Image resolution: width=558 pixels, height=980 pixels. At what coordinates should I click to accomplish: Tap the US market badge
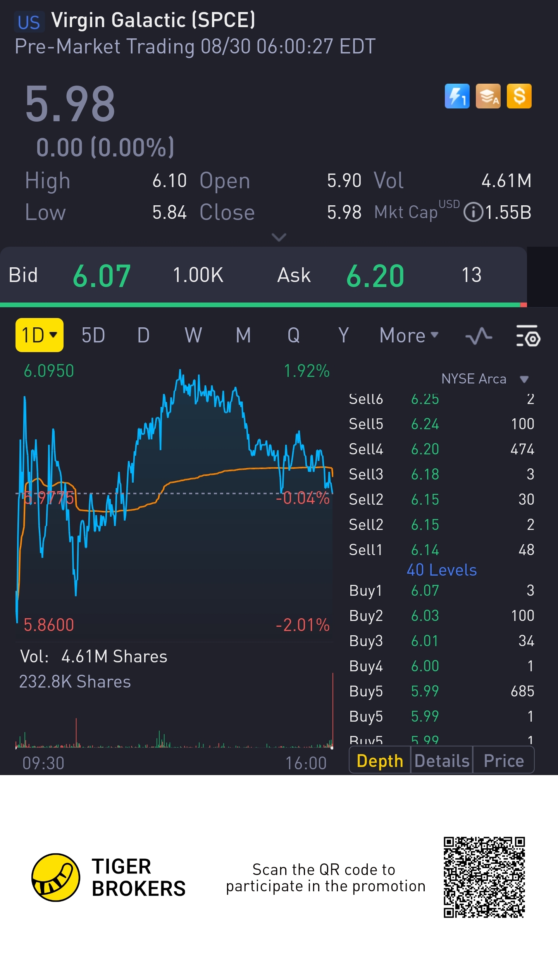29,22
